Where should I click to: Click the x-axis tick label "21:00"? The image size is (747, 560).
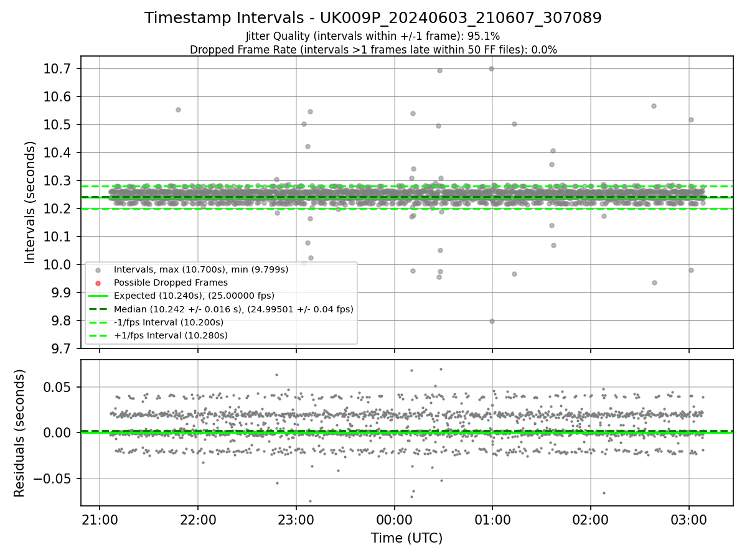[x=100, y=519]
